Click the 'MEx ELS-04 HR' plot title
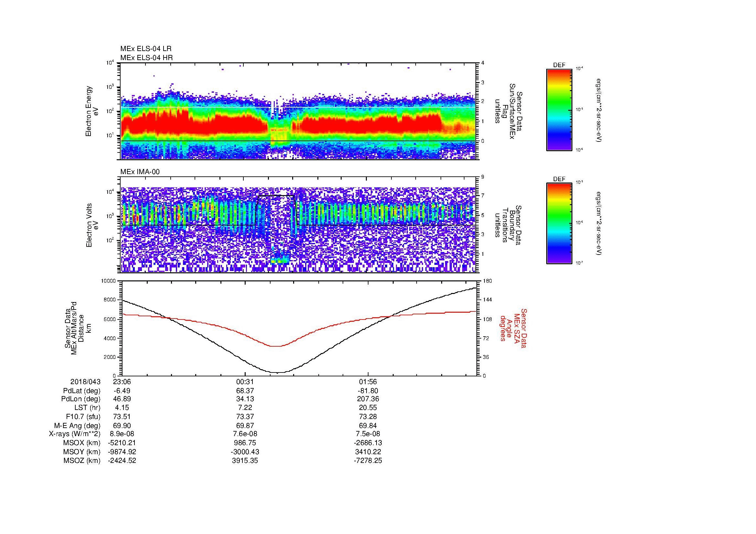This screenshot has width=756, height=534. [x=146, y=58]
